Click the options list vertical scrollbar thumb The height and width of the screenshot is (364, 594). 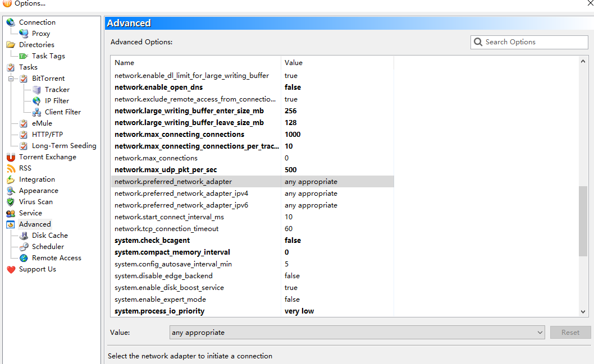(583, 222)
